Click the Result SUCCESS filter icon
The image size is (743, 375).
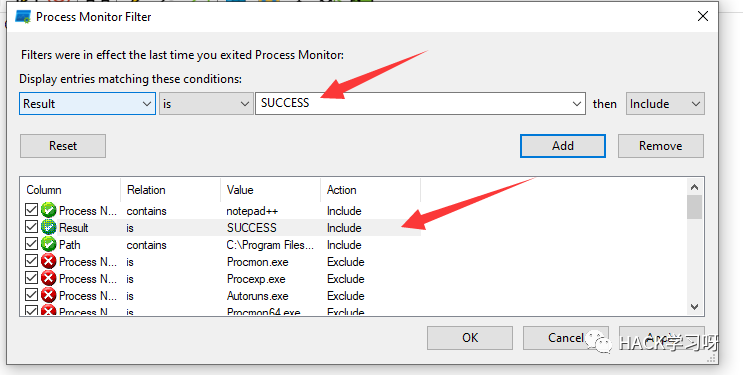click(x=48, y=227)
